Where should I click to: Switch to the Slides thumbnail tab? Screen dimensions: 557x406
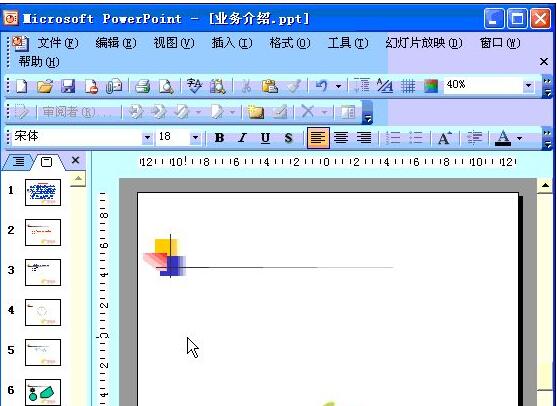pos(47,162)
